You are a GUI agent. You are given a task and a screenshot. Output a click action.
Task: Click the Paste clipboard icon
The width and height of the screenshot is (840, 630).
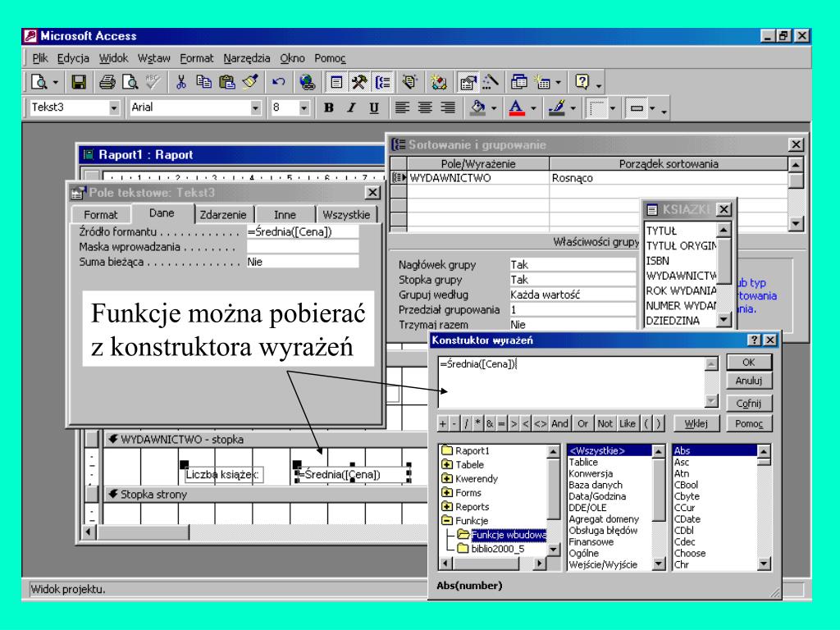click(227, 82)
